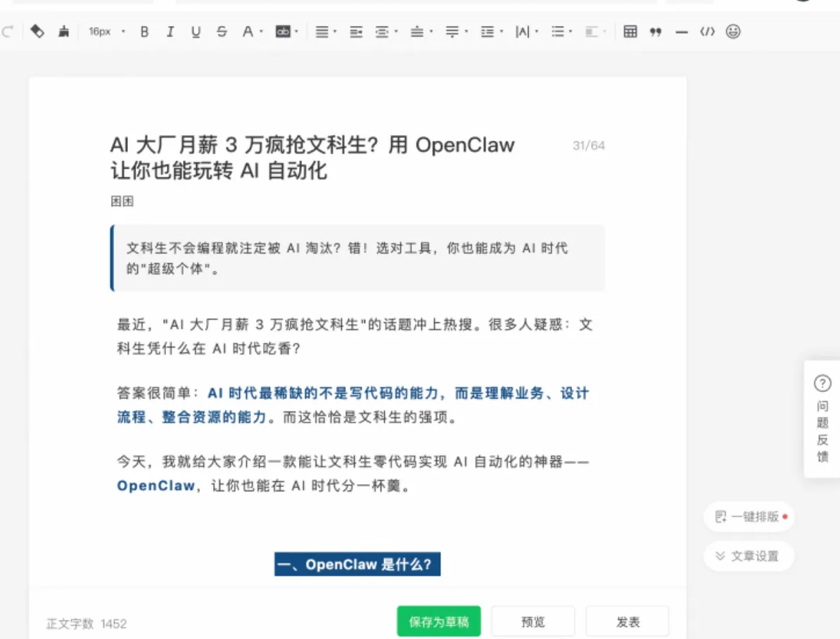This screenshot has height=639, width=840.
Task: Expand the 文章设置 article settings
Action: click(749, 556)
